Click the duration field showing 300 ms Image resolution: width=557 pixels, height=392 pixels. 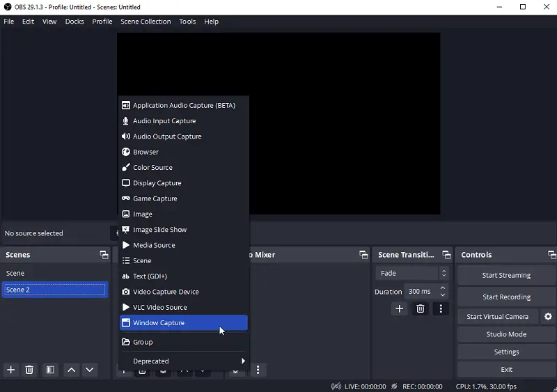click(421, 292)
